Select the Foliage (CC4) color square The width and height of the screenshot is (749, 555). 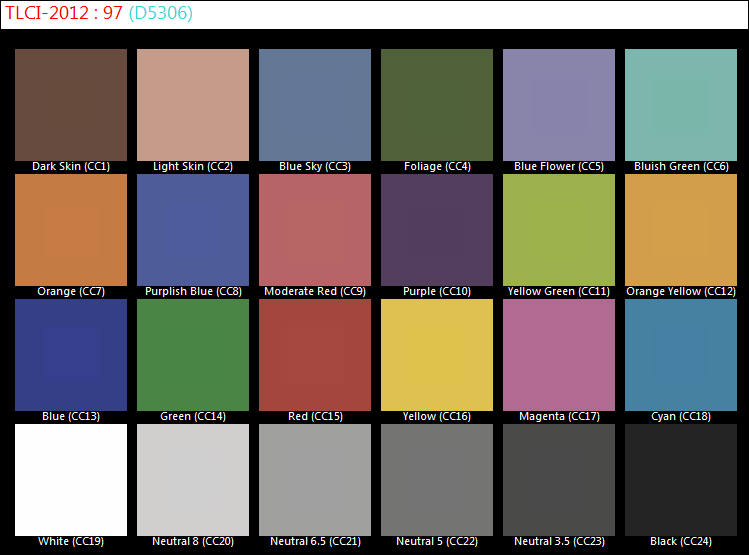click(x=437, y=104)
